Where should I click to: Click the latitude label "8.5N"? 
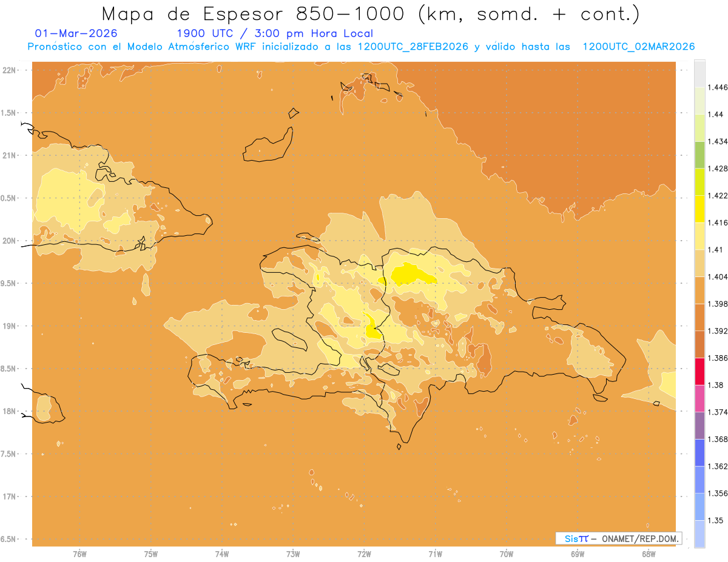9,369
